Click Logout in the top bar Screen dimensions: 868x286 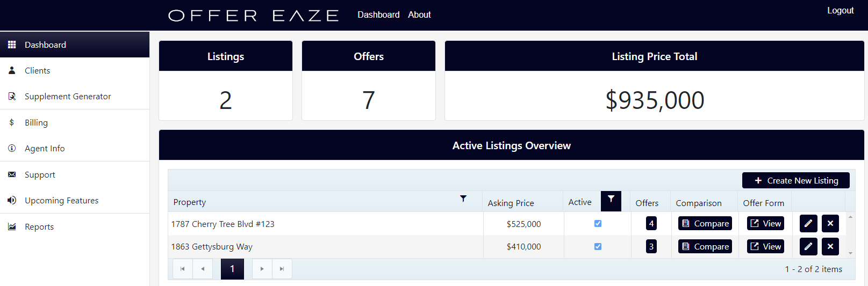pyautogui.click(x=840, y=11)
